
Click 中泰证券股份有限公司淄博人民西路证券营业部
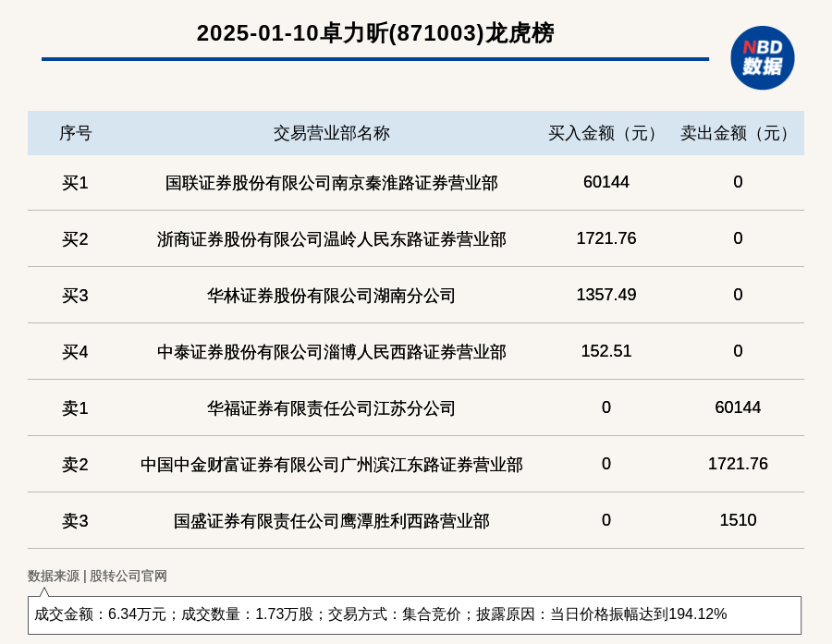tap(332, 352)
